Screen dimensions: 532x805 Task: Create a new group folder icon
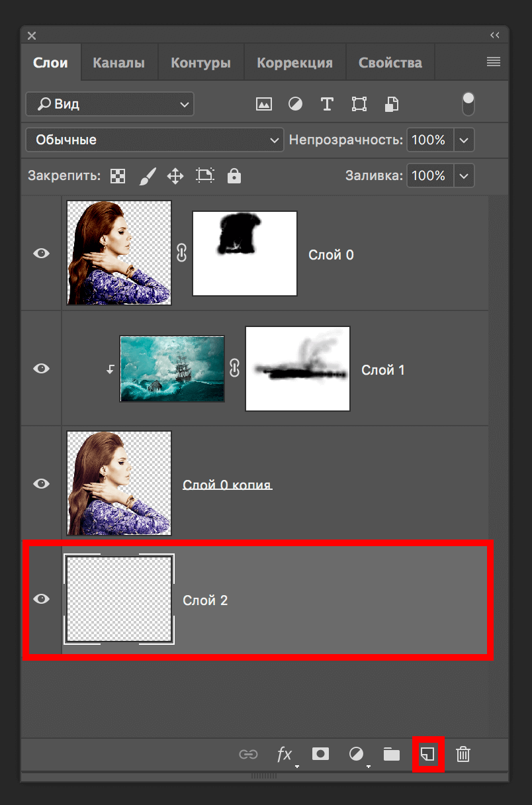pos(392,754)
